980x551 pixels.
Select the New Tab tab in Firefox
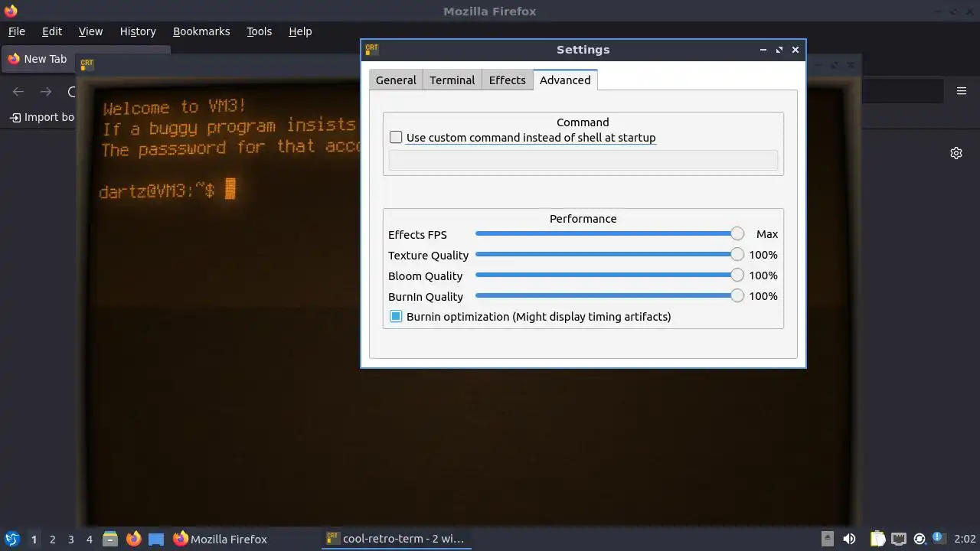point(40,59)
